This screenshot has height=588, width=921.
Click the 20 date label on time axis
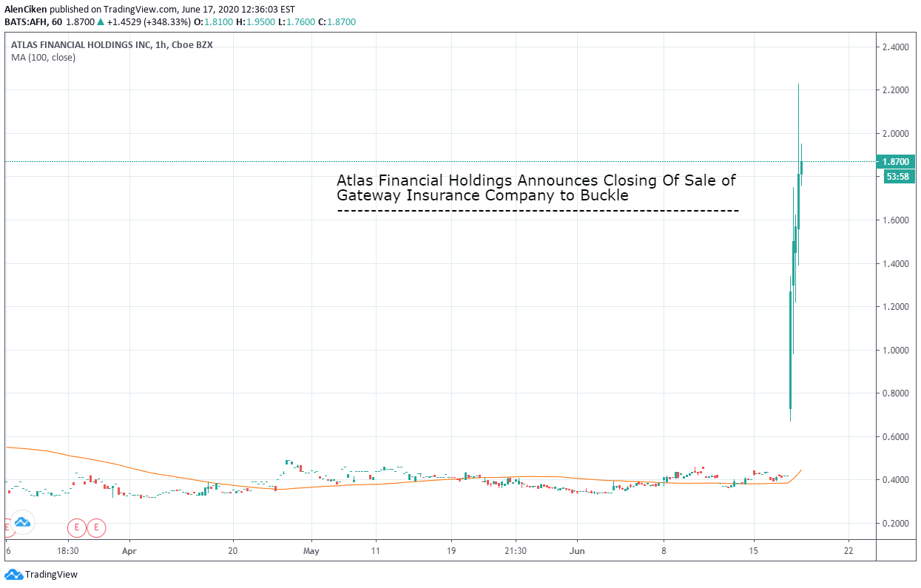[233, 551]
